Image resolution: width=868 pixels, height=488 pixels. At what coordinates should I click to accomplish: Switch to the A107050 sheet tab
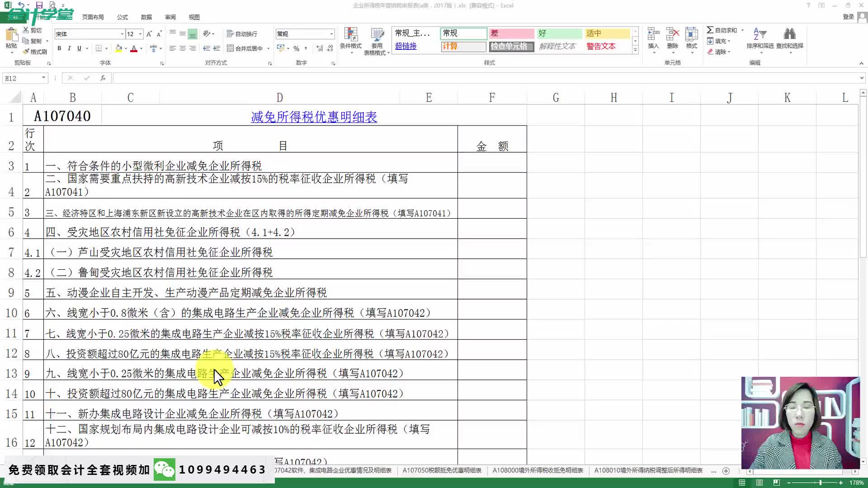[x=442, y=470]
